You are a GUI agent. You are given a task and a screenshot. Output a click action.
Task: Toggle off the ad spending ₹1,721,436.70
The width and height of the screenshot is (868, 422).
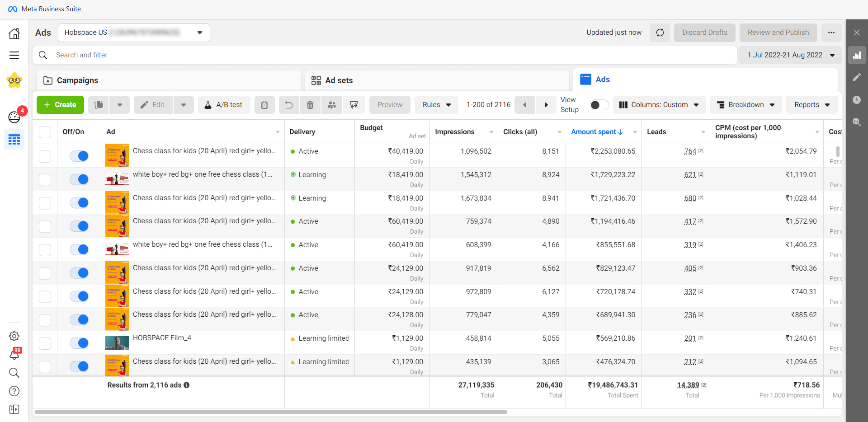79,203
